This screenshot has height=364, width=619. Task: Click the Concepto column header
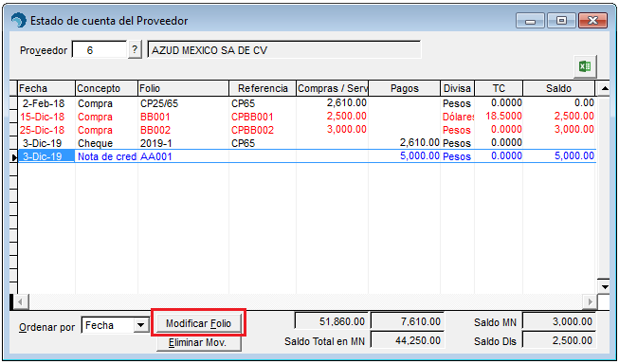click(106, 88)
